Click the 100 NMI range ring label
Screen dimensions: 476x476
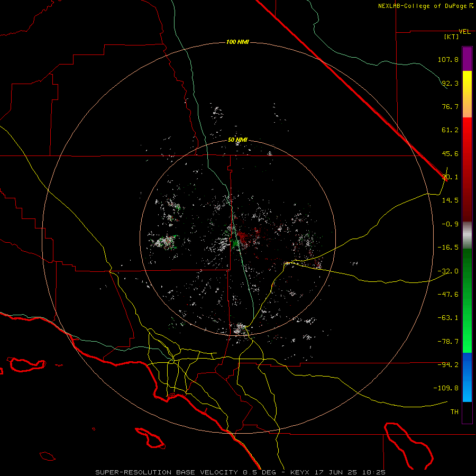(x=237, y=42)
